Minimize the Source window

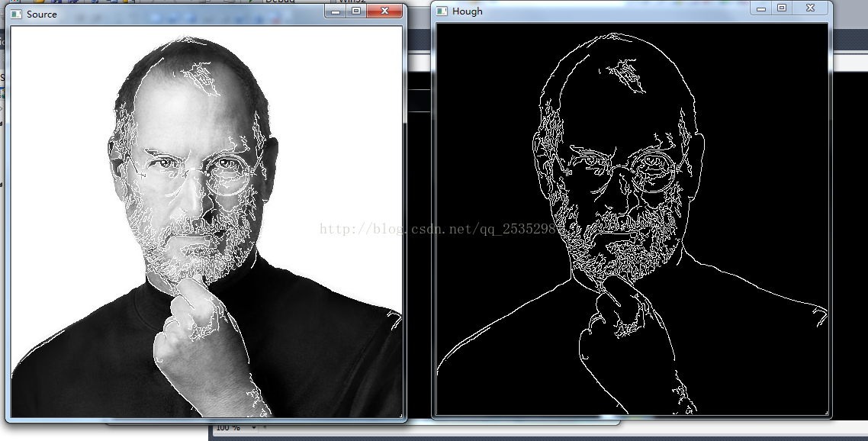pyautogui.click(x=336, y=11)
